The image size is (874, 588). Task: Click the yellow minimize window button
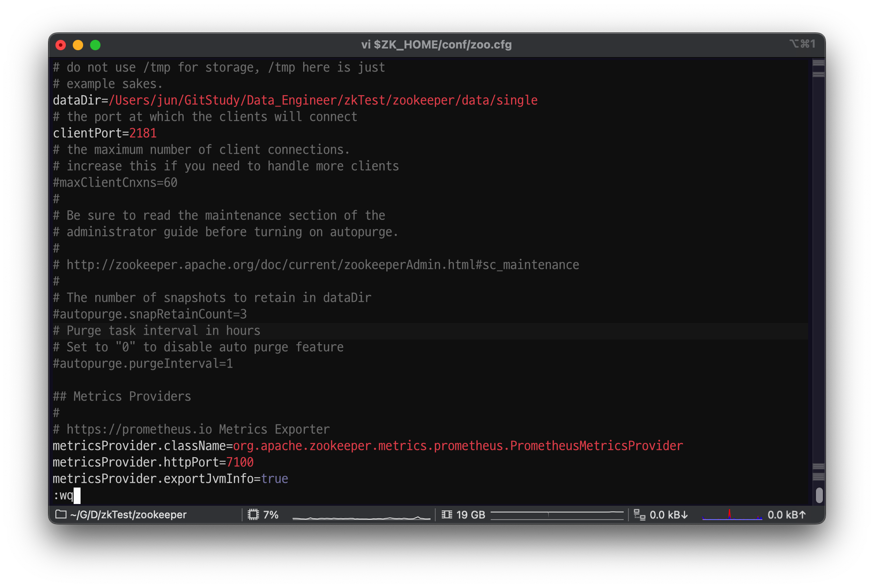(x=78, y=45)
